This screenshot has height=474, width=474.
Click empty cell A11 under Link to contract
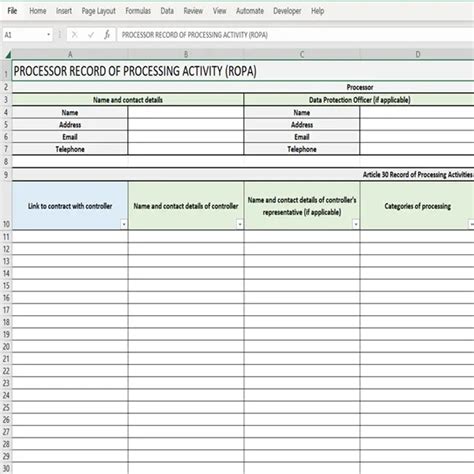pos(70,237)
